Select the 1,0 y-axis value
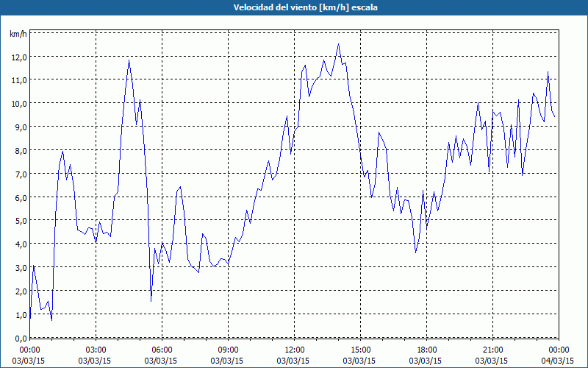This screenshot has height=368, width=588. pyautogui.click(x=20, y=315)
